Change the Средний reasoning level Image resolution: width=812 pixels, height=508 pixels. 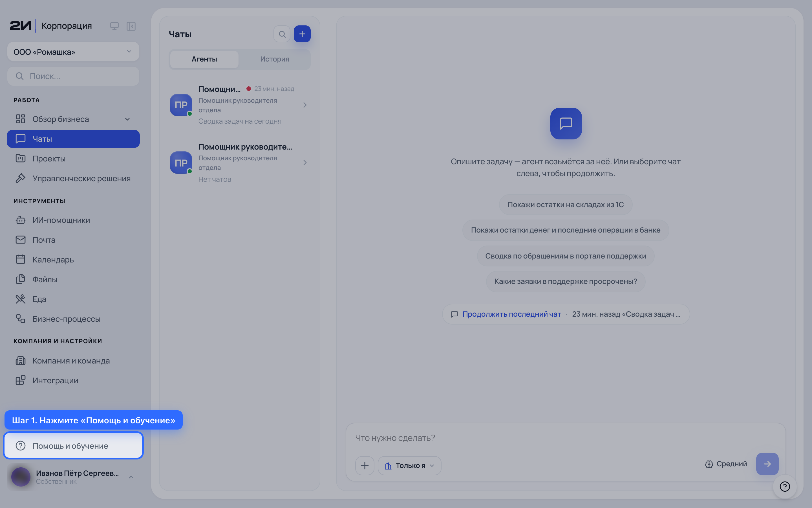click(x=726, y=464)
